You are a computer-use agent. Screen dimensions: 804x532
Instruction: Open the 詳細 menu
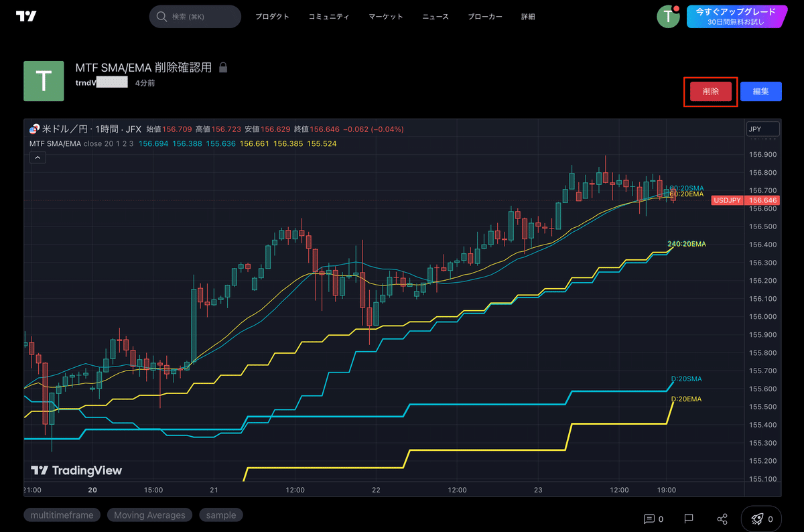click(528, 17)
